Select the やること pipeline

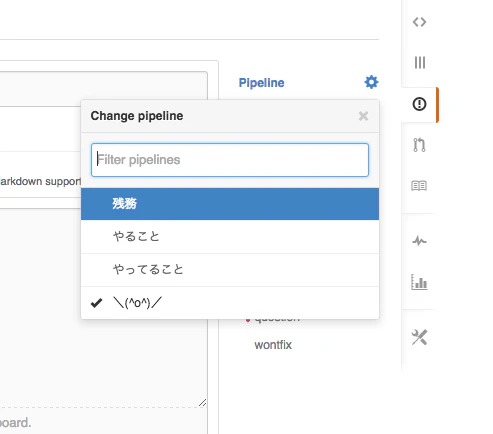pyautogui.click(x=230, y=237)
